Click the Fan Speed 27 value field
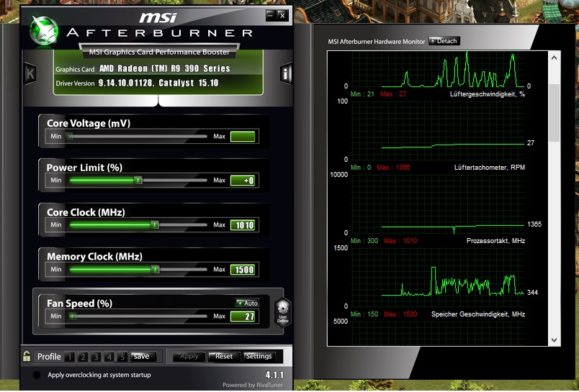 click(243, 316)
